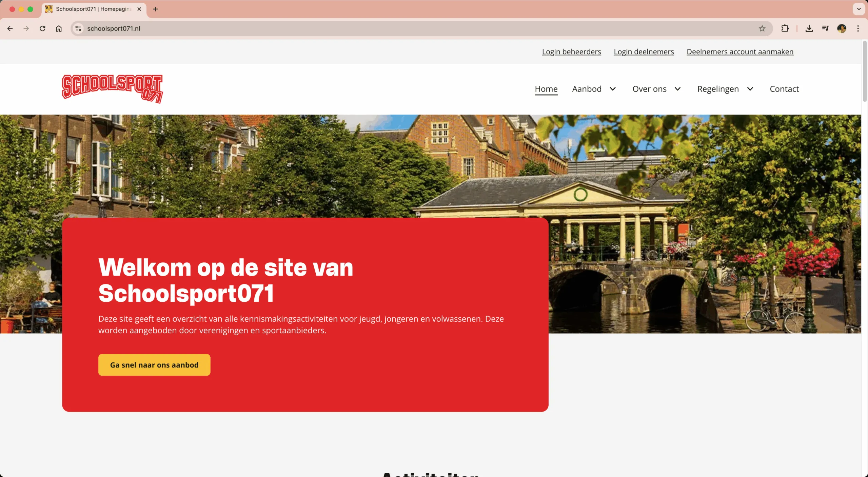Open the Contact menu item
This screenshot has width=868, height=477.
point(784,89)
